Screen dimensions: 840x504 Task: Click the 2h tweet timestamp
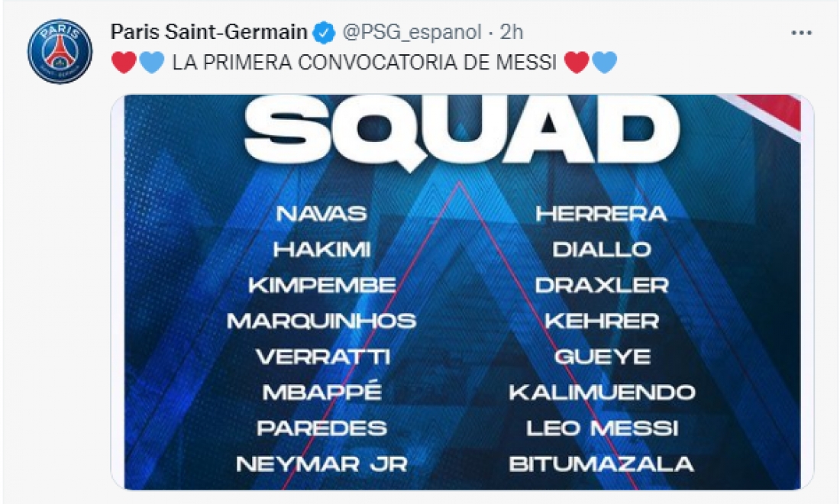click(511, 32)
